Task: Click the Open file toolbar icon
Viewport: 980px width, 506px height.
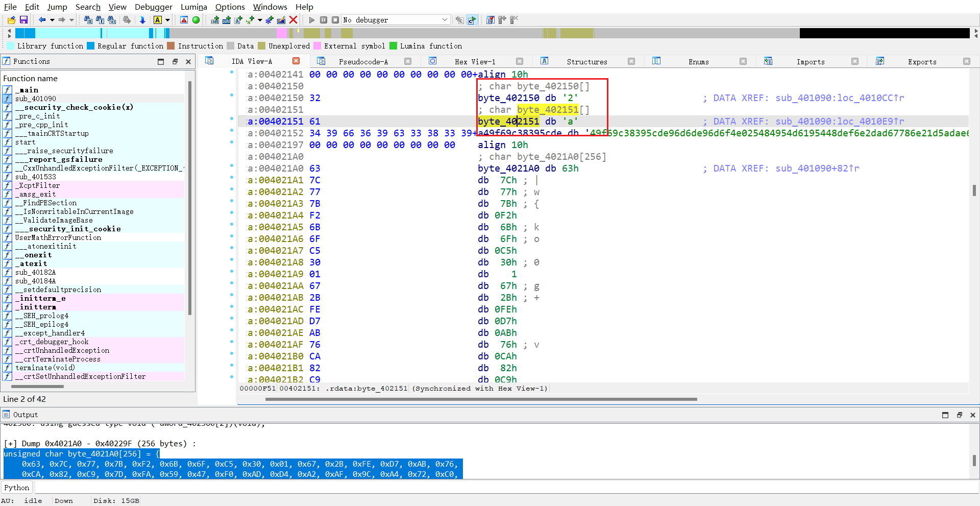Action: tap(11, 20)
